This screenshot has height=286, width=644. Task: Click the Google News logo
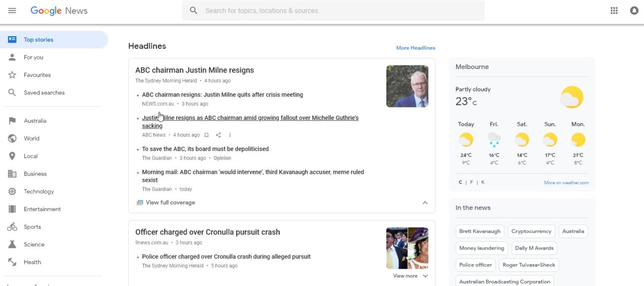[x=59, y=10]
